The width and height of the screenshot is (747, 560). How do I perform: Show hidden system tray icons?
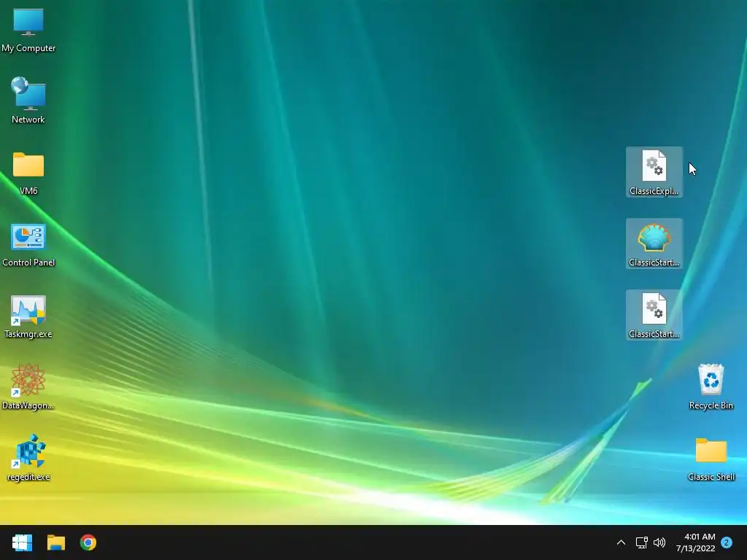(x=621, y=542)
